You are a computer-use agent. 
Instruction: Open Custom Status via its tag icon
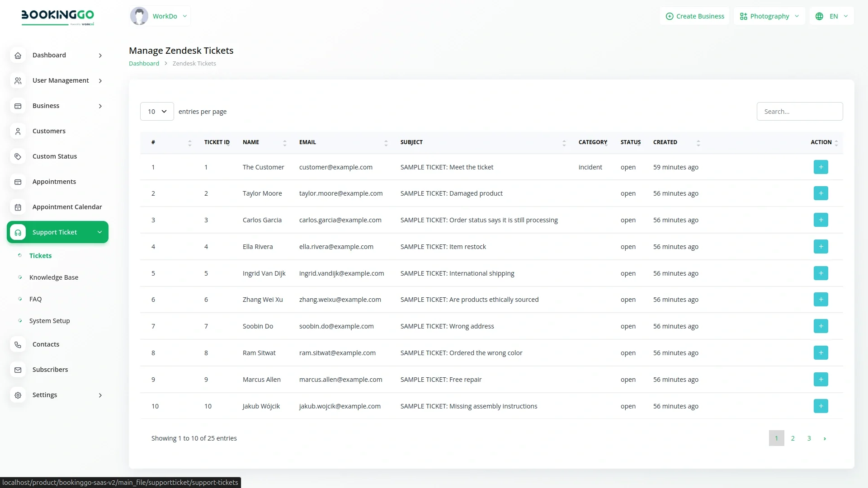tap(18, 156)
